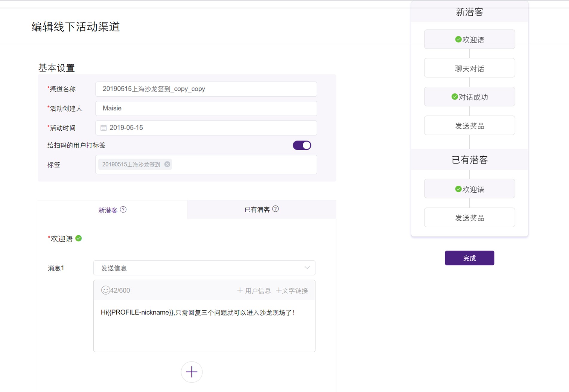The image size is (569, 392).
Task: Click the channel name input field
Action: pos(206,89)
